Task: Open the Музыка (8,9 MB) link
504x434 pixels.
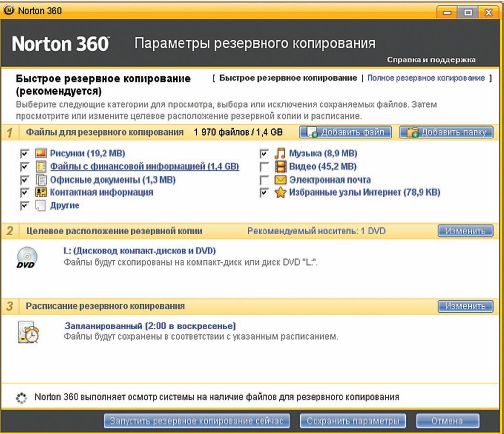Action: 323,153
